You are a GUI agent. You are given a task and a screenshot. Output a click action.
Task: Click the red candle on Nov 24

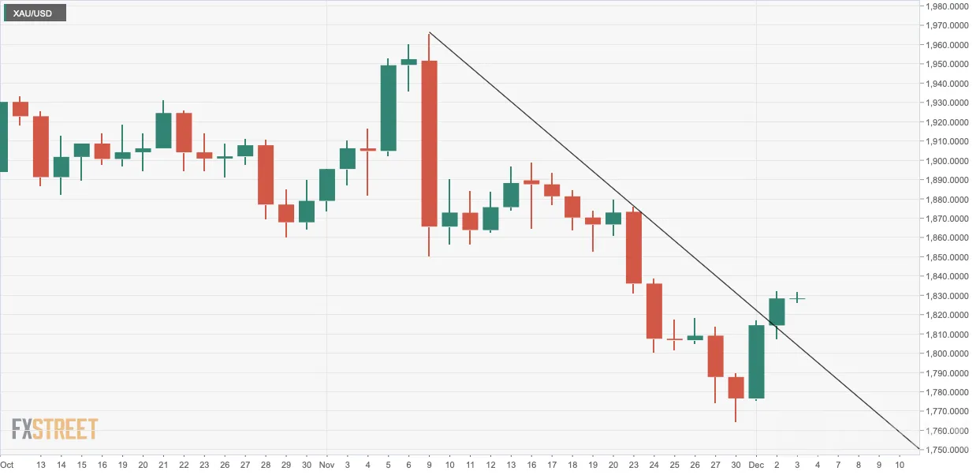(654, 311)
